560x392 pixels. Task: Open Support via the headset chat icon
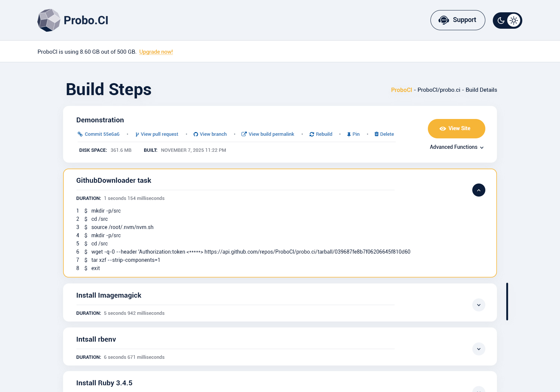(x=444, y=20)
